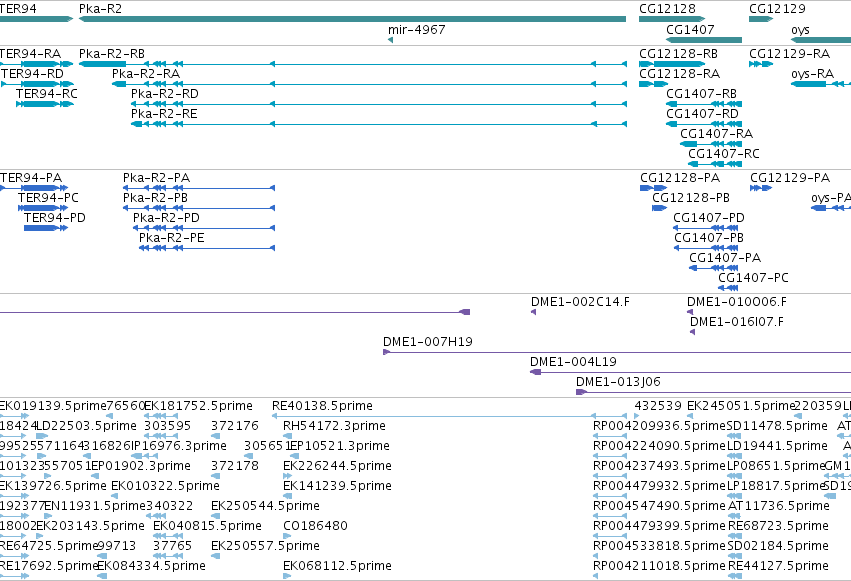Click the oys gene label
This screenshot has height=581, width=851.
[x=801, y=30]
